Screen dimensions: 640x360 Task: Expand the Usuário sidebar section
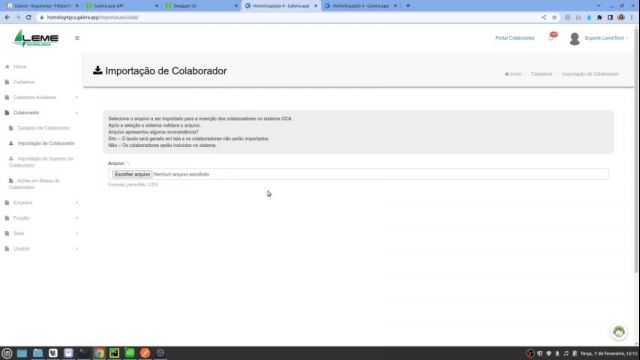[x=41, y=249]
